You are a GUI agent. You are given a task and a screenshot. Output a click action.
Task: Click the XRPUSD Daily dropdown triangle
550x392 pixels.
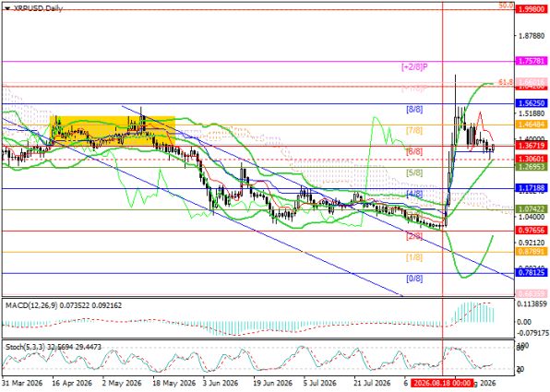point(7,8)
